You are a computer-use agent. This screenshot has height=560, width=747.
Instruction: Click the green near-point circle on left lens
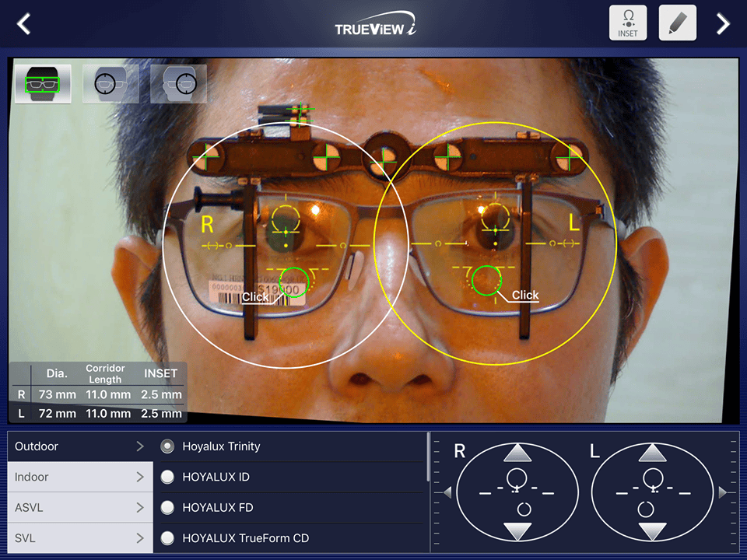click(x=487, y=281)
